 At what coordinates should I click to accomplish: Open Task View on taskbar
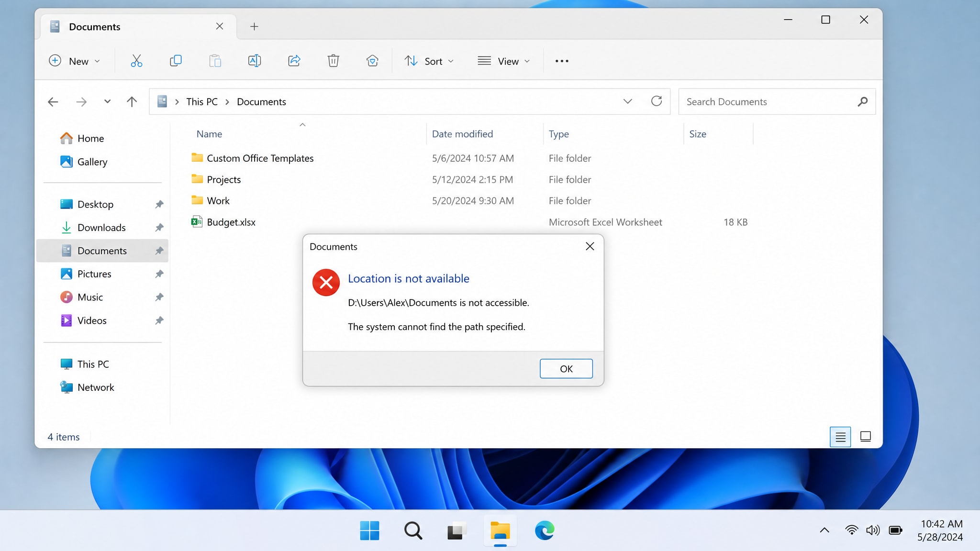coord(457,530)
